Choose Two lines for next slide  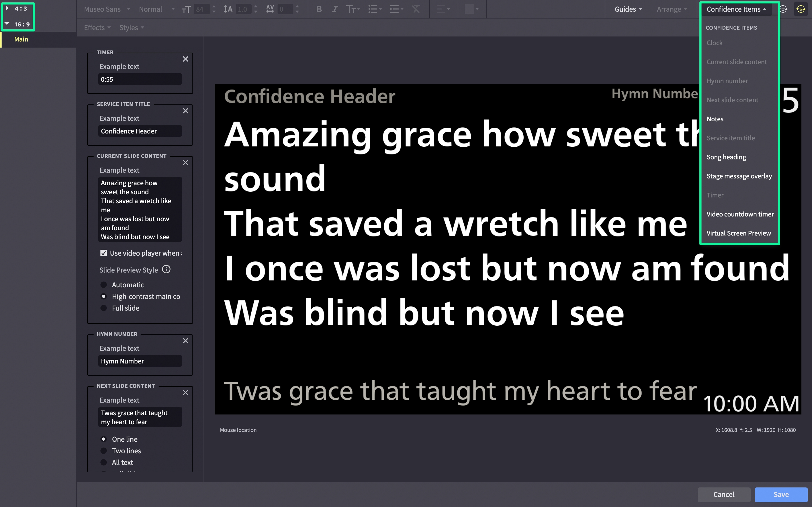tap(104, 451)
